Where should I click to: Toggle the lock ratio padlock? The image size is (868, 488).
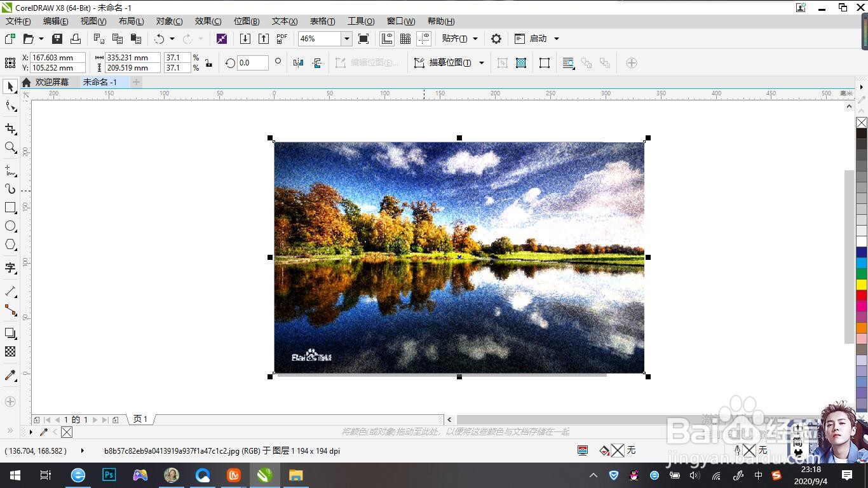coord(208,63)
